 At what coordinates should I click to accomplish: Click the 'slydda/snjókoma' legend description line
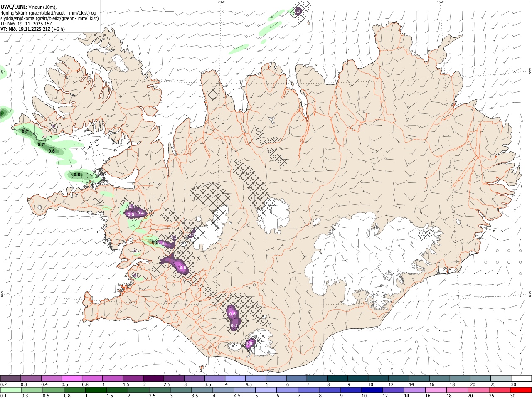[x=49, y=18]
